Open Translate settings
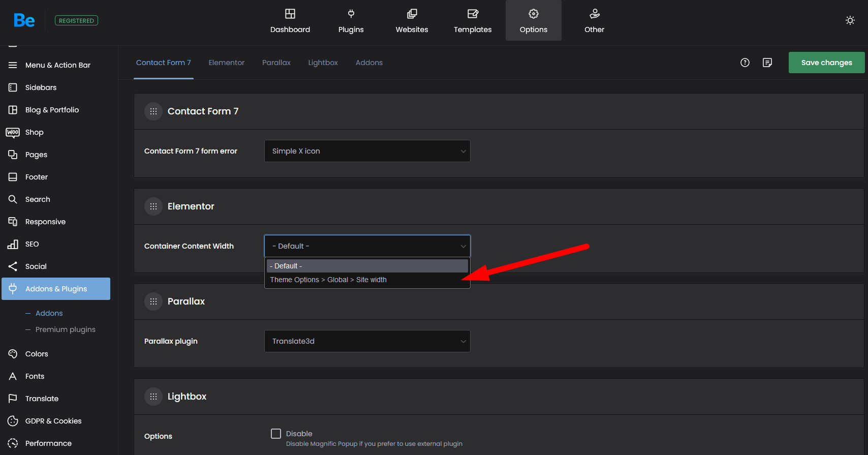868x455 pixels. [x=56, y=399]
